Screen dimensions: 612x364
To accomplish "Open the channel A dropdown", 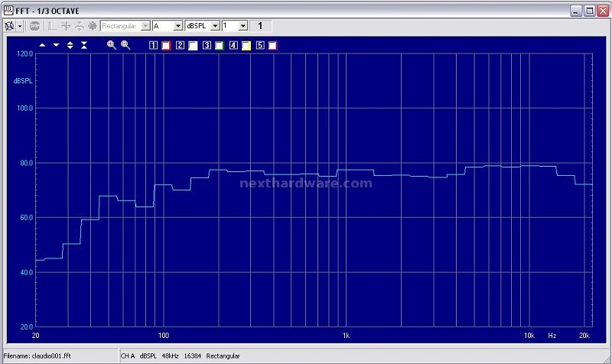I will click(168, 26).
